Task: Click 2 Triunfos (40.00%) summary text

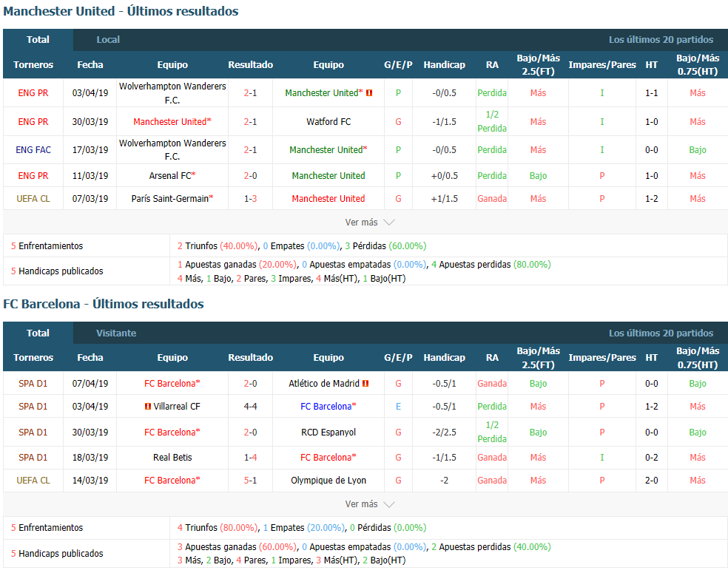Action: click(218, 246)
